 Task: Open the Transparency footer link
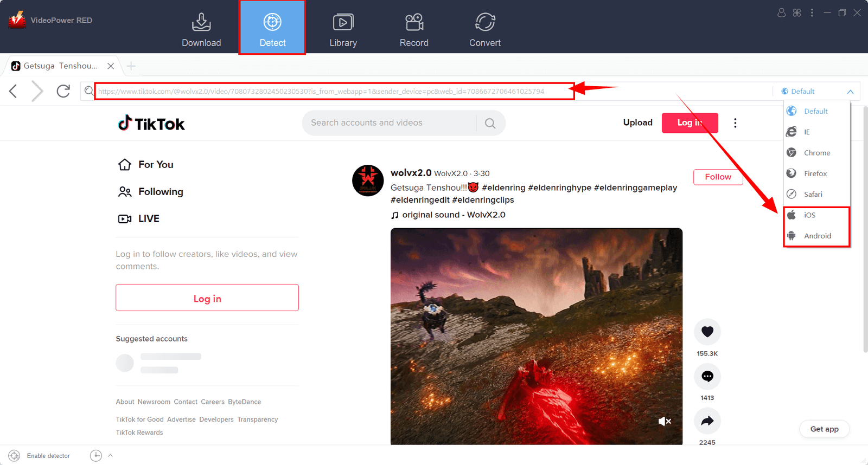pos(257,419)
